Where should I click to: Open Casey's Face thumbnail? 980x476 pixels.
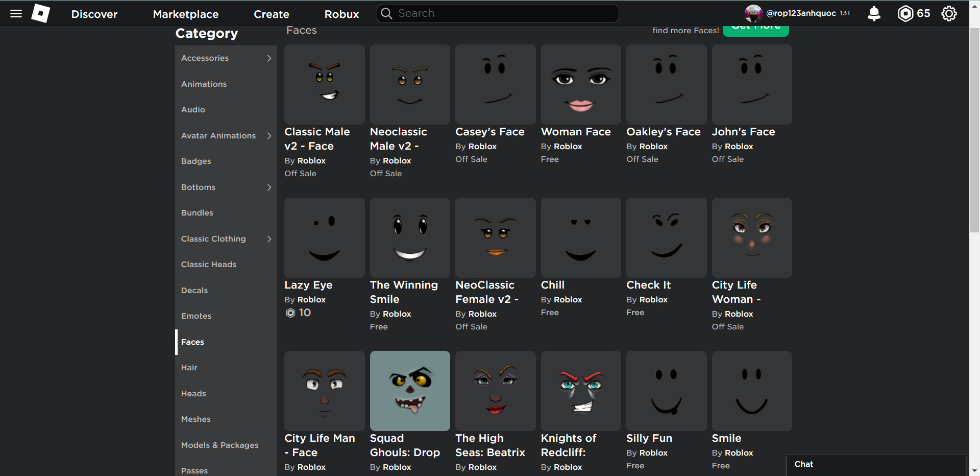point(496,84)
